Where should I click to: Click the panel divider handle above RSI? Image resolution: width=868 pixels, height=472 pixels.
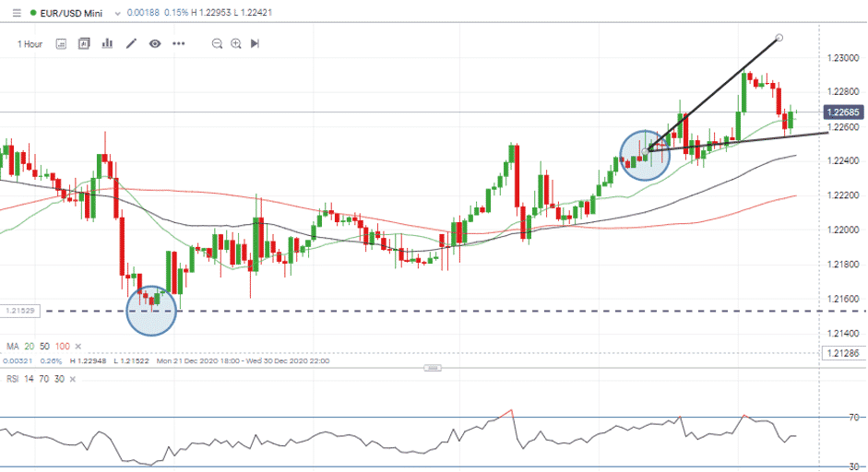pos(433,368)
